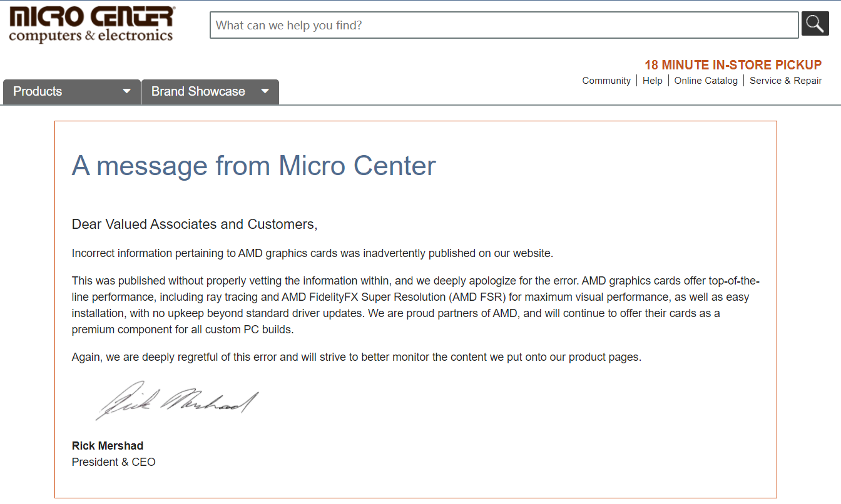This screenshot has height=504, width=841.
Task: Click the 'computers & electronics' tagline under logo
Action: (x=90, y=36)
